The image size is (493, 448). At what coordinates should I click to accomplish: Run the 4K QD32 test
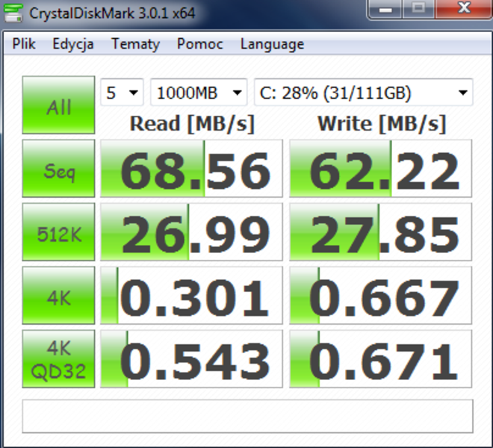pos(58,358)
